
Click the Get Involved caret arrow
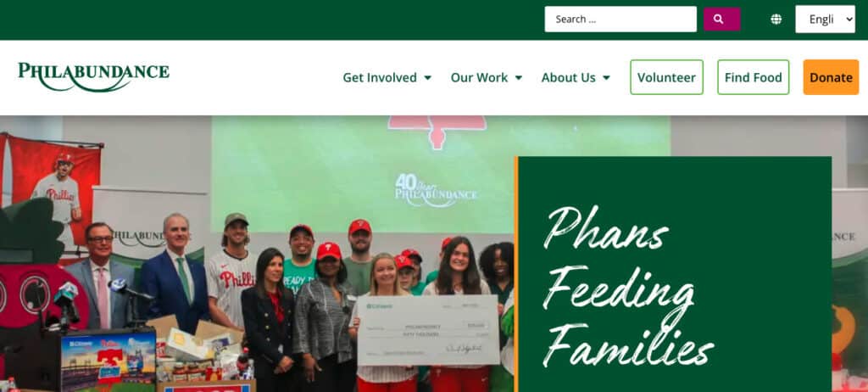[x=427, y=78]
